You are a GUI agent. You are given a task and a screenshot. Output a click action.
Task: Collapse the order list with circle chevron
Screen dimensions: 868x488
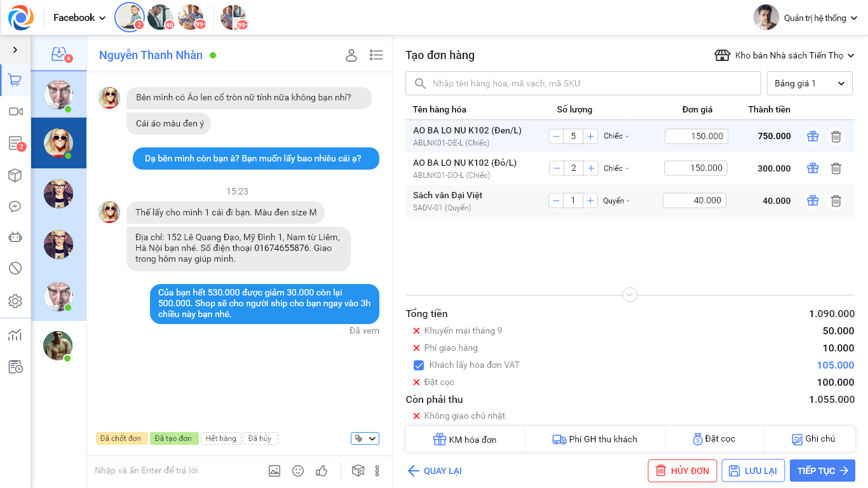[x=630, y=295]
